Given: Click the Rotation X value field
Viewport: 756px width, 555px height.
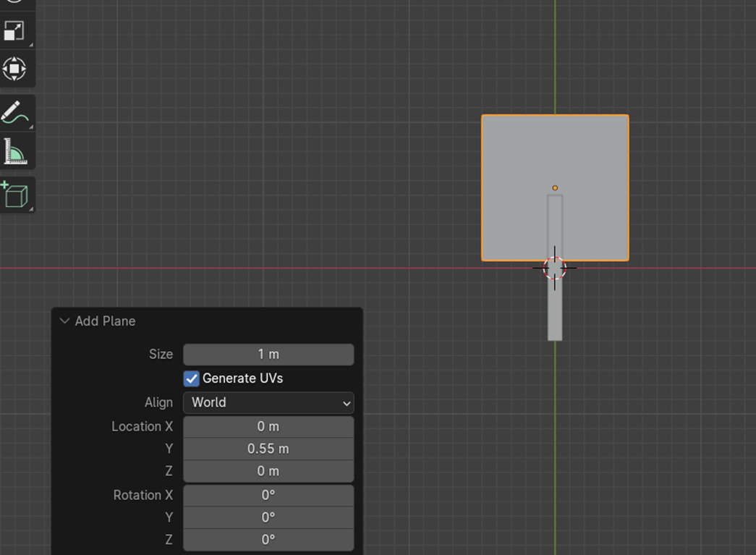Looking at the screenshot, I should [x=268, y=496].
